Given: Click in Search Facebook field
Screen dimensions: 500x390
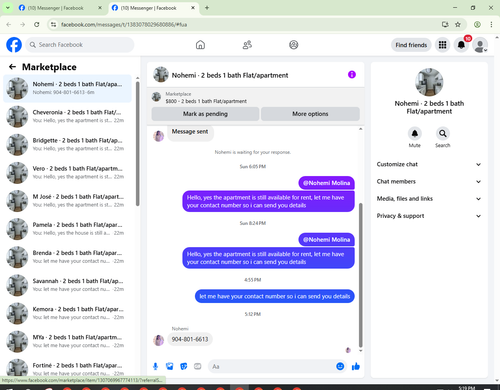Looking at the screenshot, I should coord(80,45).
